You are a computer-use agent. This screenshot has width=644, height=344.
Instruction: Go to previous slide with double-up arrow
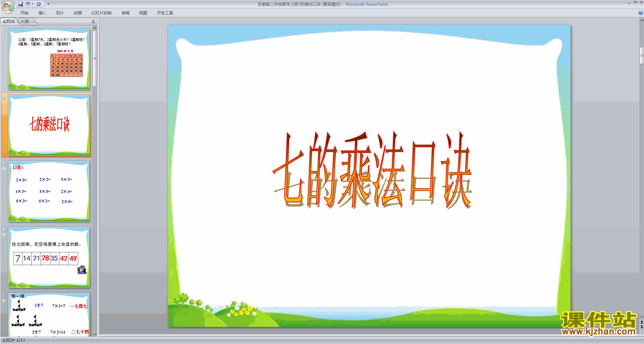coord(642,322)
